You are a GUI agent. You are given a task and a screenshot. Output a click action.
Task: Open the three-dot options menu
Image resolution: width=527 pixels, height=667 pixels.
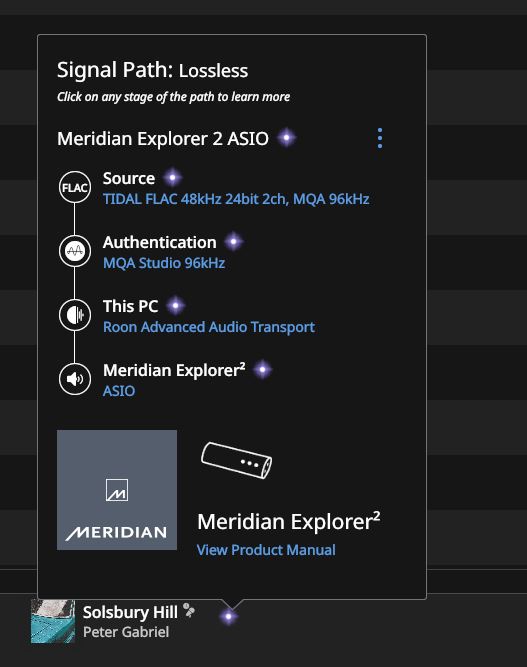(380, 138)
